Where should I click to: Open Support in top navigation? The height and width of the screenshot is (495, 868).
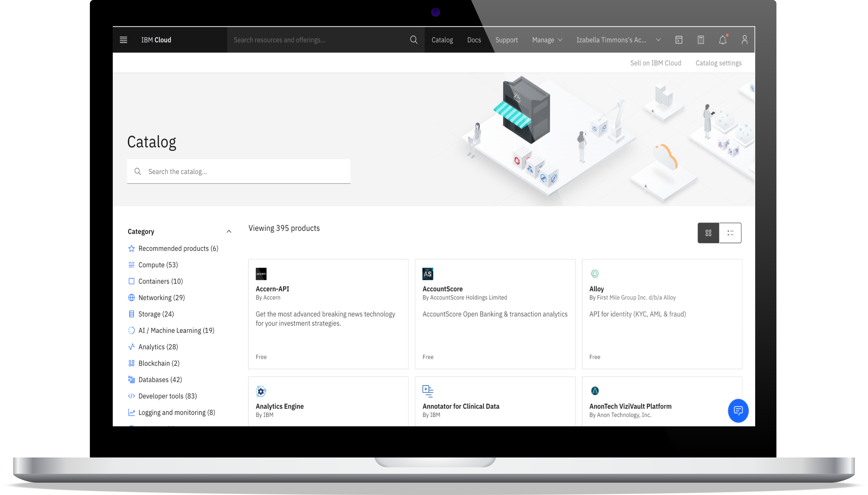[506, 40]
